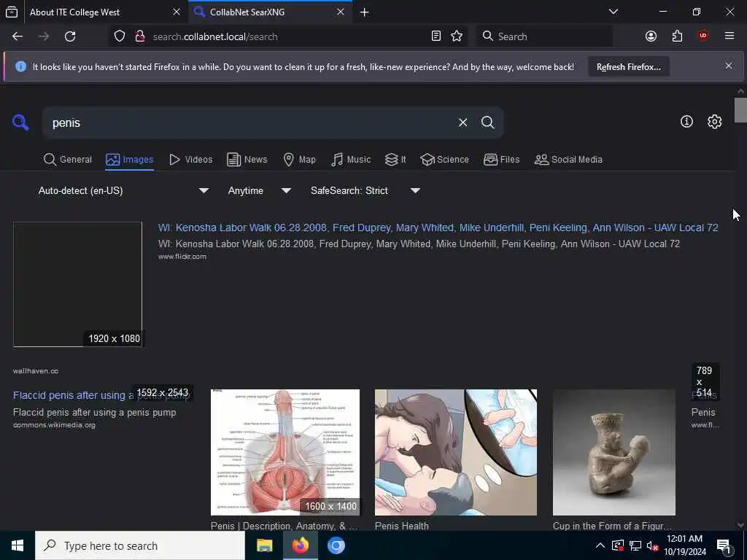Click the www.flickr.com source text

click(x=182, y=256)
